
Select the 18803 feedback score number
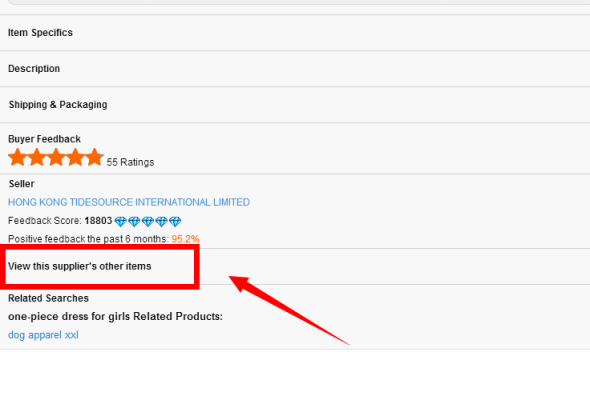tap(98, 221)
